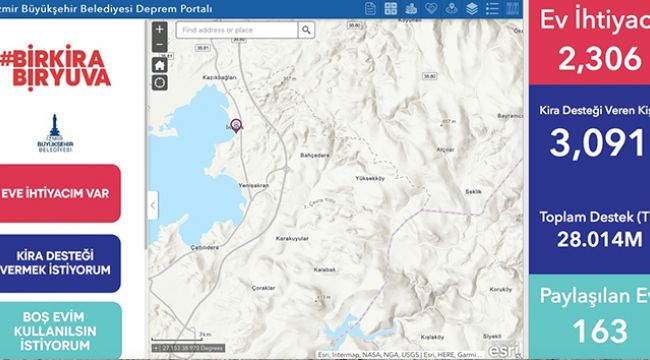Screen dimensions: 650x360
Task: Click the İzmir Büyükşehir Belediyesi logo
Action: (x=55, y=134)
